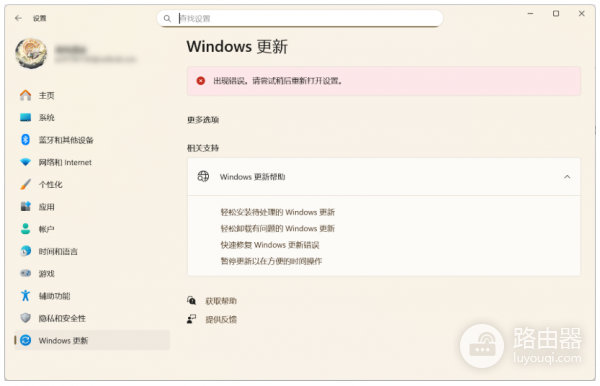
Task: Click the 时间和语言 globe clock icon
Action: pos(26,251)
